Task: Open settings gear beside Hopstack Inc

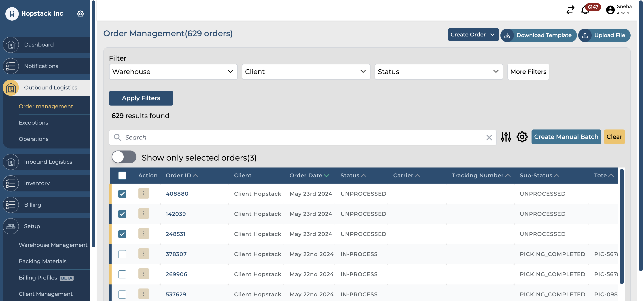Action: pos(80,14)
